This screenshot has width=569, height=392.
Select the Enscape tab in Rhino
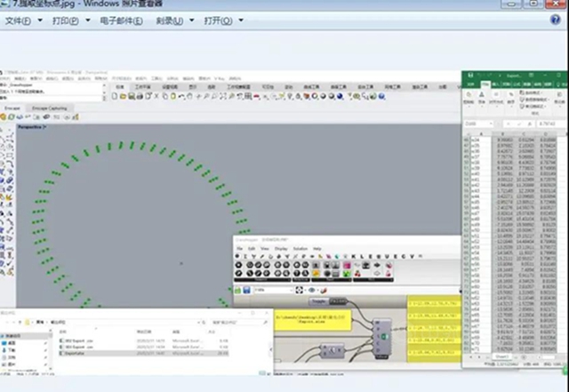(13, 108)
